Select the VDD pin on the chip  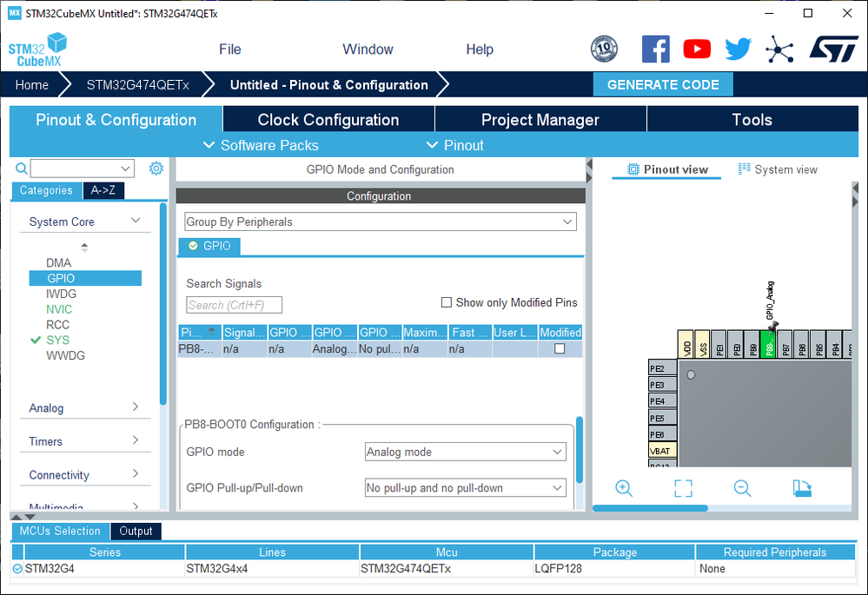[686, 344]
